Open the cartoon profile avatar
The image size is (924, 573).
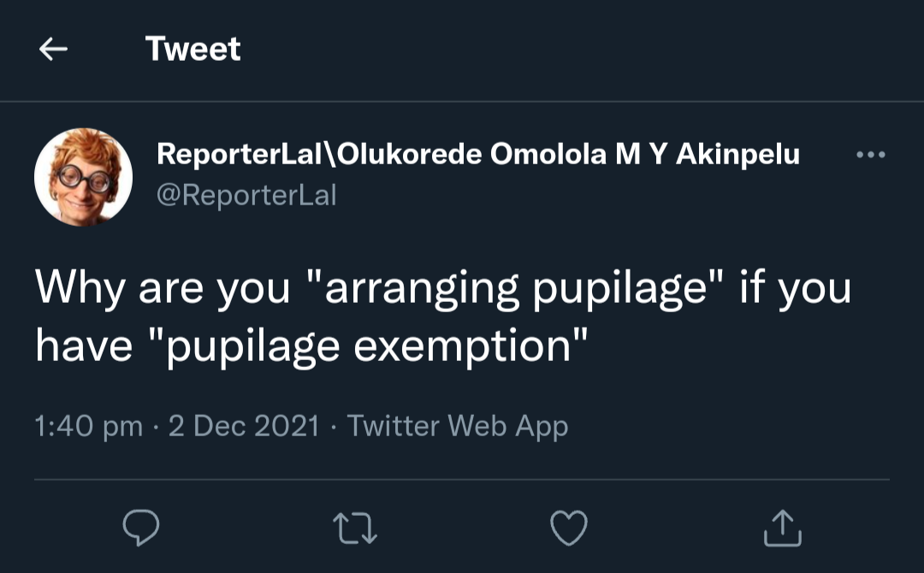[83, 177]
